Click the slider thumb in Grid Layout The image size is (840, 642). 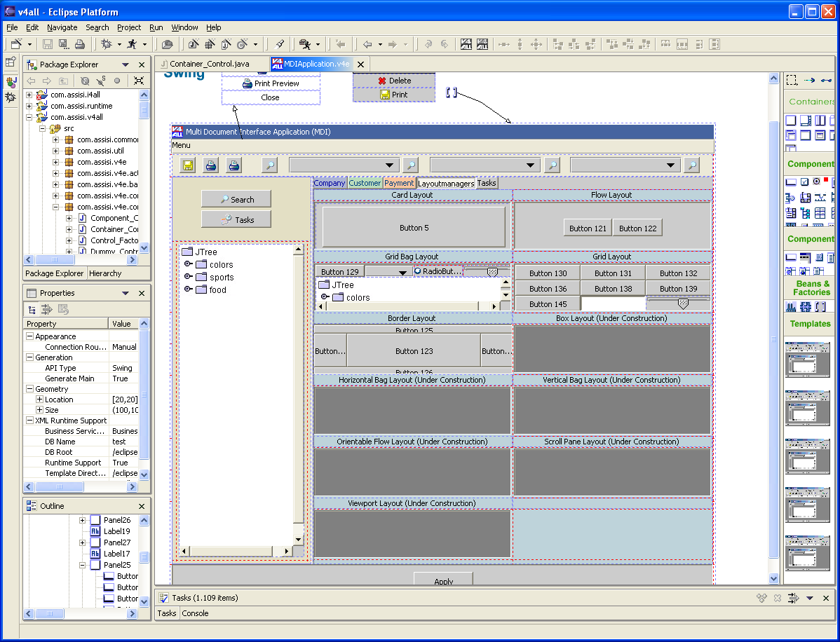(x=683, y=303)
